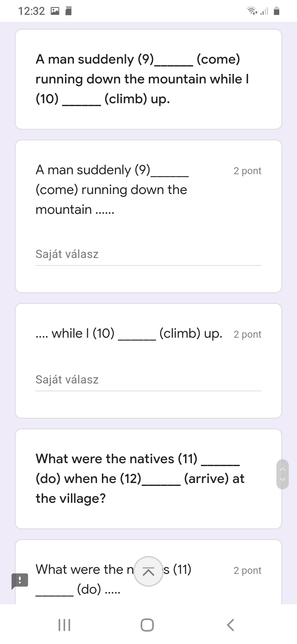Tap "2 pont" label beside "while I (10)"
The height and width of the screenshot is (644, 297).
tap(247, 334)
